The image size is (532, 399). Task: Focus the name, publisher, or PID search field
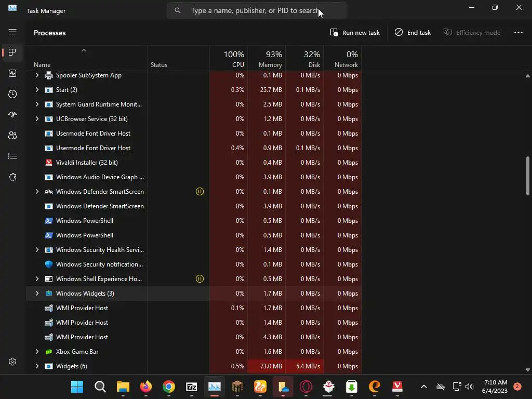click(257, 10)
